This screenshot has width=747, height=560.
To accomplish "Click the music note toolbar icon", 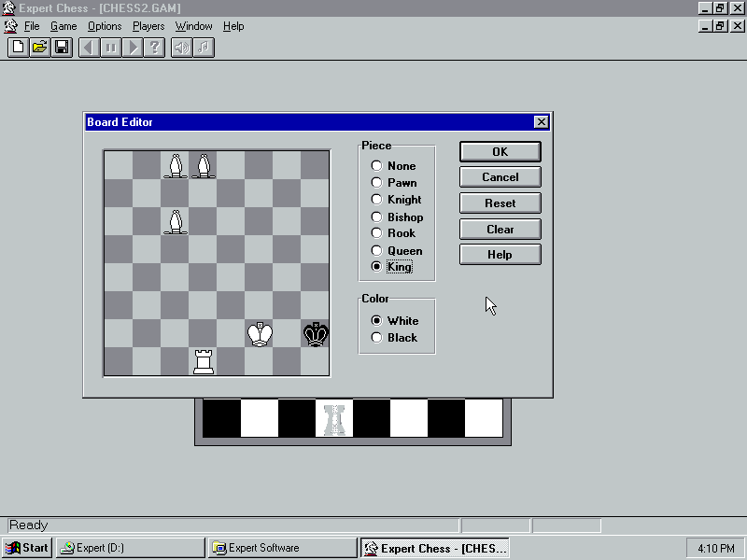I will (x=204, y=48).
